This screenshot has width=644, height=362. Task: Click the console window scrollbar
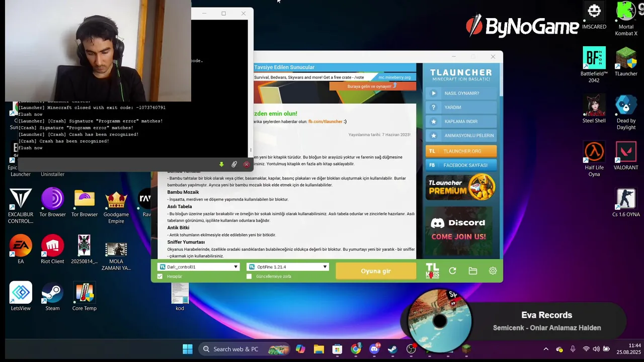coord(250,150)
